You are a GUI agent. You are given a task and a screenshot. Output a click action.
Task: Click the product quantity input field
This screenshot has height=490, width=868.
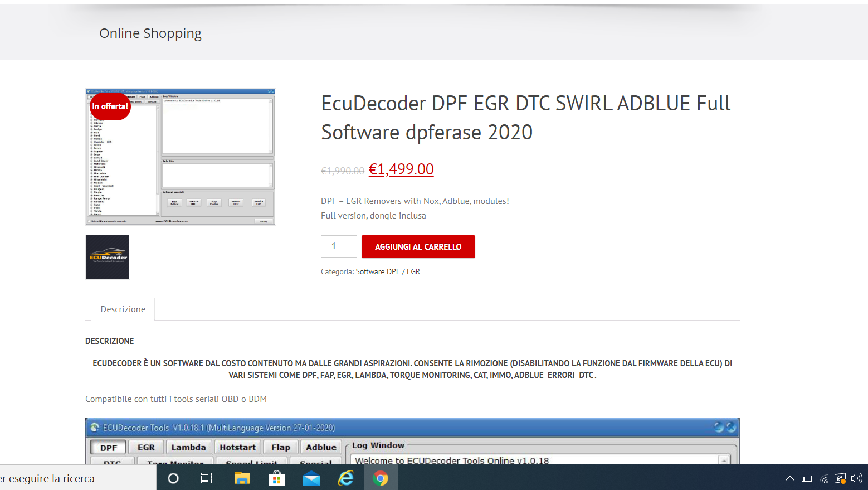[339, 246]
